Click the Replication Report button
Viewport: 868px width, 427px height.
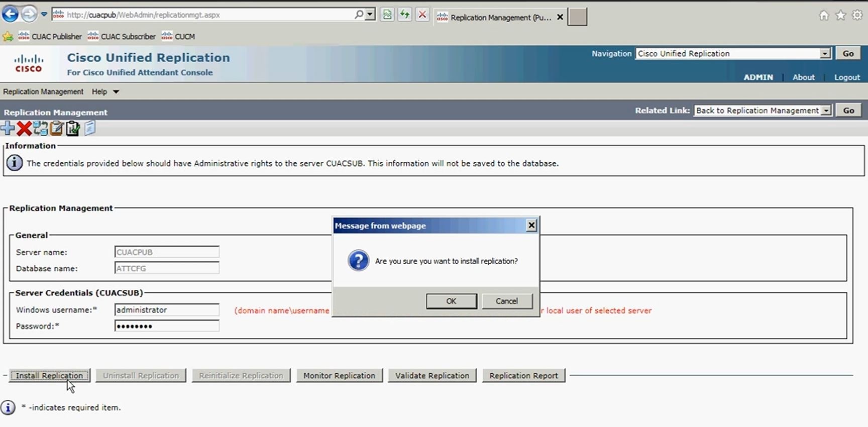(523, 375)
